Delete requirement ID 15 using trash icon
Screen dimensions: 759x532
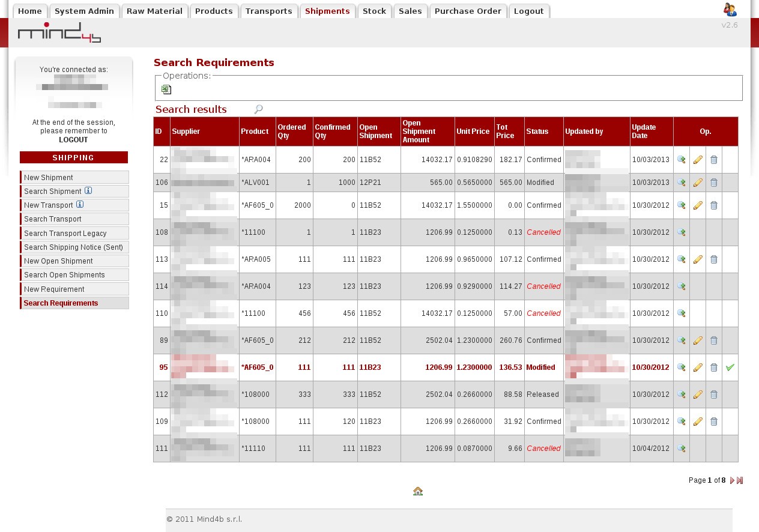713,205
